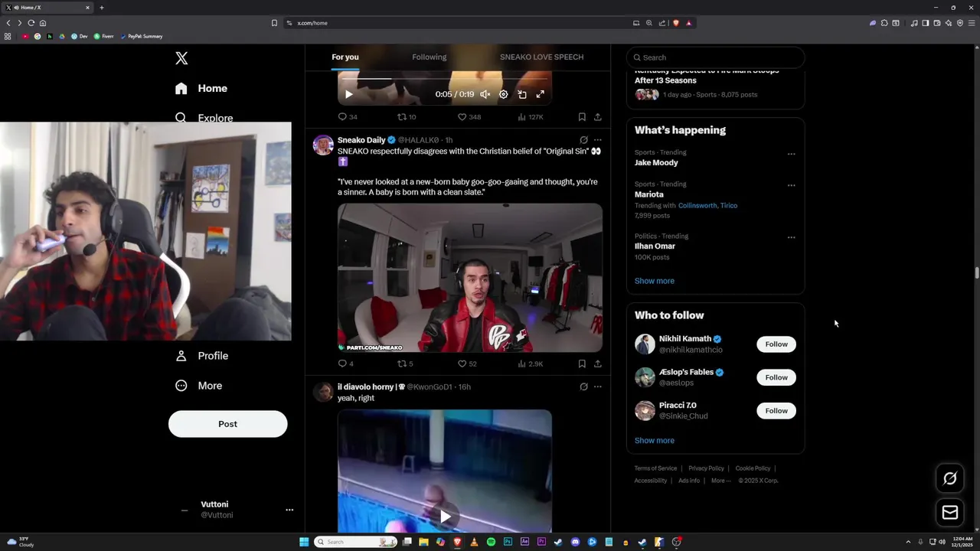The image size is (980, 551).
Task: Open more options for Ilhan Omar trend
Action: click(x=792, y=237)
